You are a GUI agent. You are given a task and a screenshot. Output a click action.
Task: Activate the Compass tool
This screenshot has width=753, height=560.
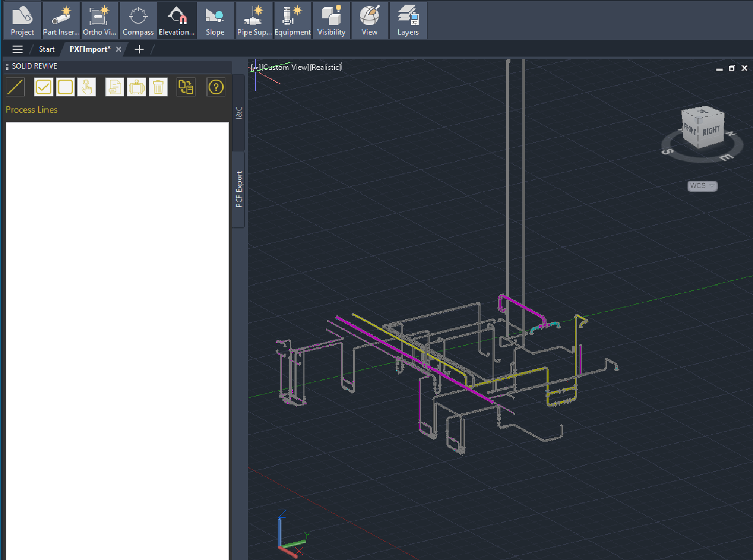[x=138, y=20]
